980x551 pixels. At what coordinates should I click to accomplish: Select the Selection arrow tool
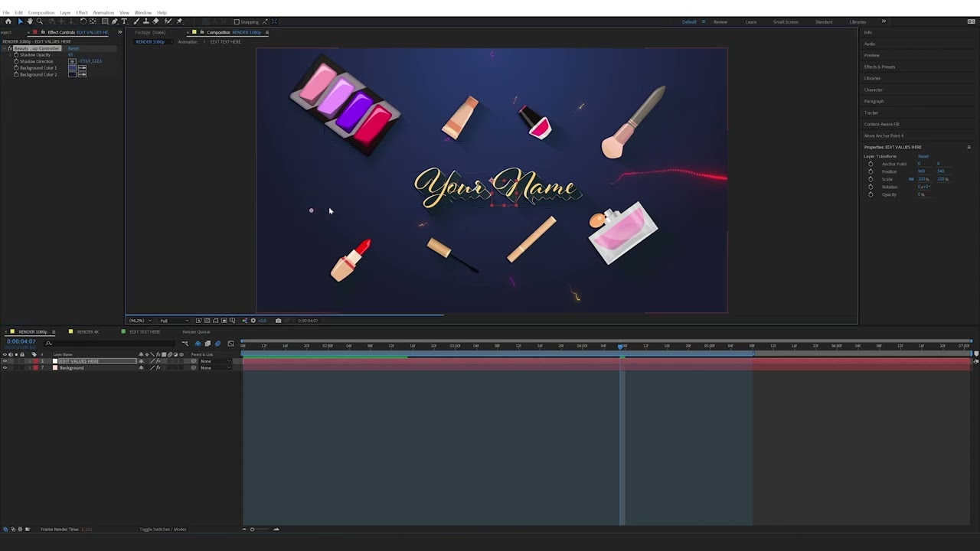21,21
